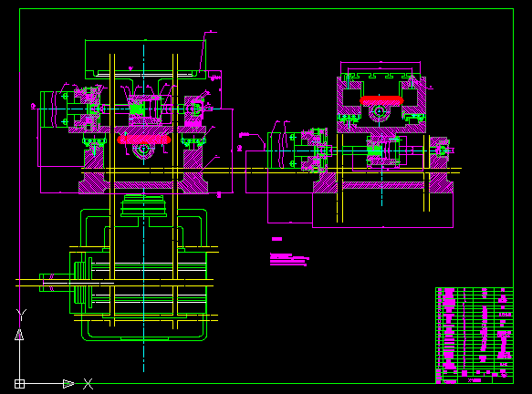Select red highlighted part in left view

coord(144,140)
